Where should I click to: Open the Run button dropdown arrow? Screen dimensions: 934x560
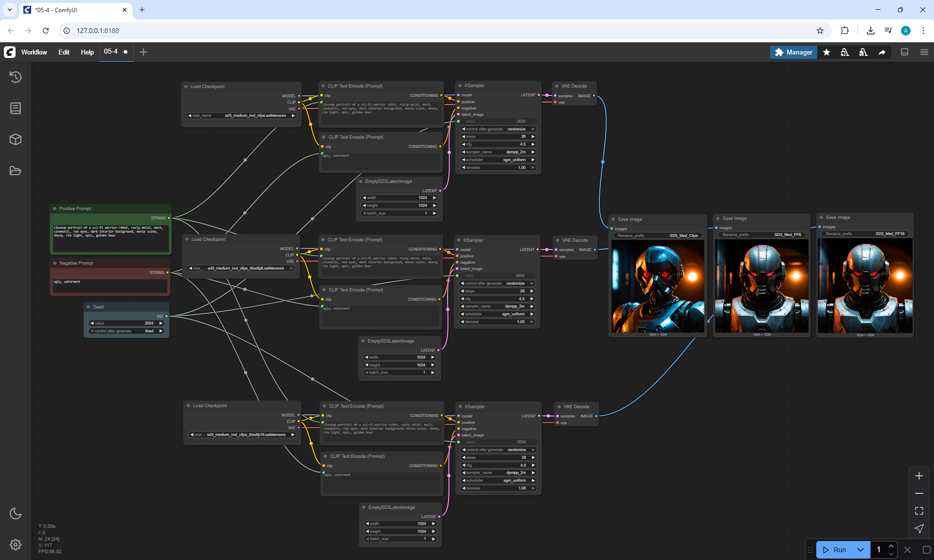[x=861, y=550]
